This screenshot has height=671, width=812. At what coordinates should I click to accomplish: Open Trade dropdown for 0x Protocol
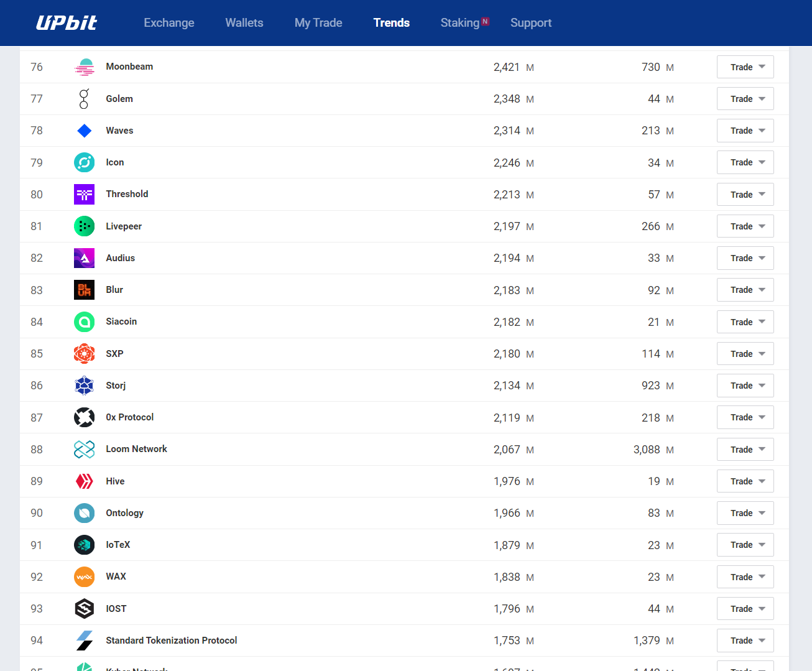(745, 417)
